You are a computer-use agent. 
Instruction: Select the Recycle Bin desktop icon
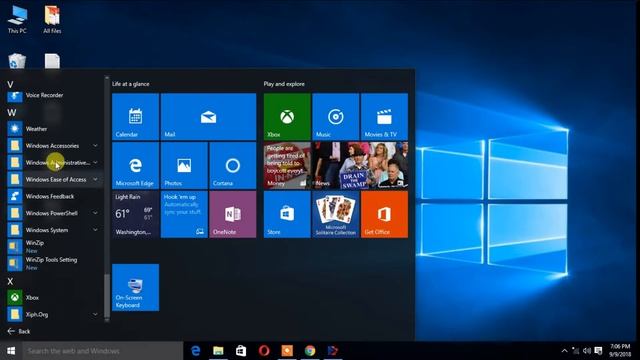coord(17,61)
